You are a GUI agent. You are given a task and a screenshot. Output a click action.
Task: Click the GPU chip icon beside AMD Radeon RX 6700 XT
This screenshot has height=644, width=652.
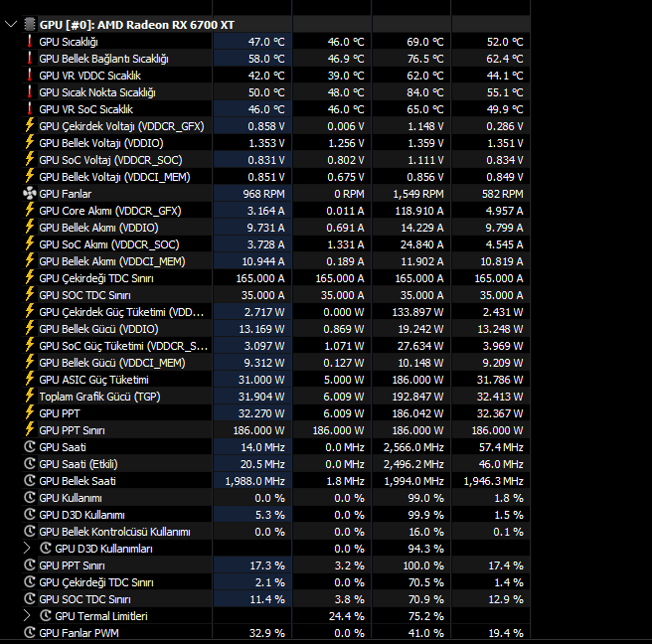tap(30, 25)
